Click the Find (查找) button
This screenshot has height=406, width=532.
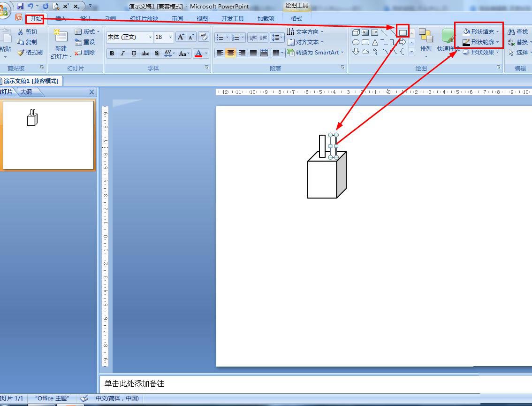click(x=518, y=31)
